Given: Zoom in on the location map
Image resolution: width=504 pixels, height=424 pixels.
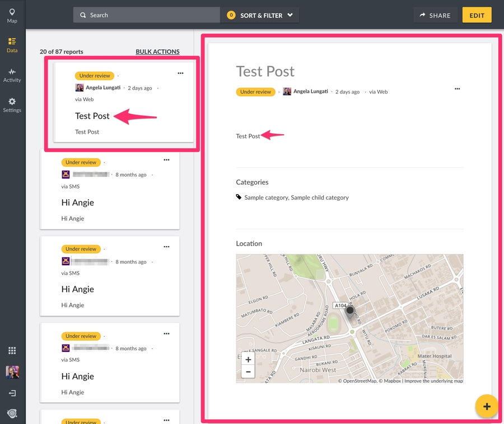Looking at the screenshot, I should point(248,360).
